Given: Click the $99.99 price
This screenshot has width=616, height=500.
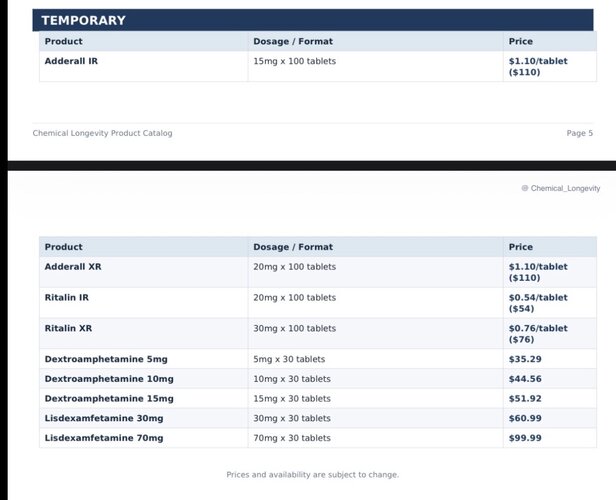Looking at the screenshot, I should point(525,438).
